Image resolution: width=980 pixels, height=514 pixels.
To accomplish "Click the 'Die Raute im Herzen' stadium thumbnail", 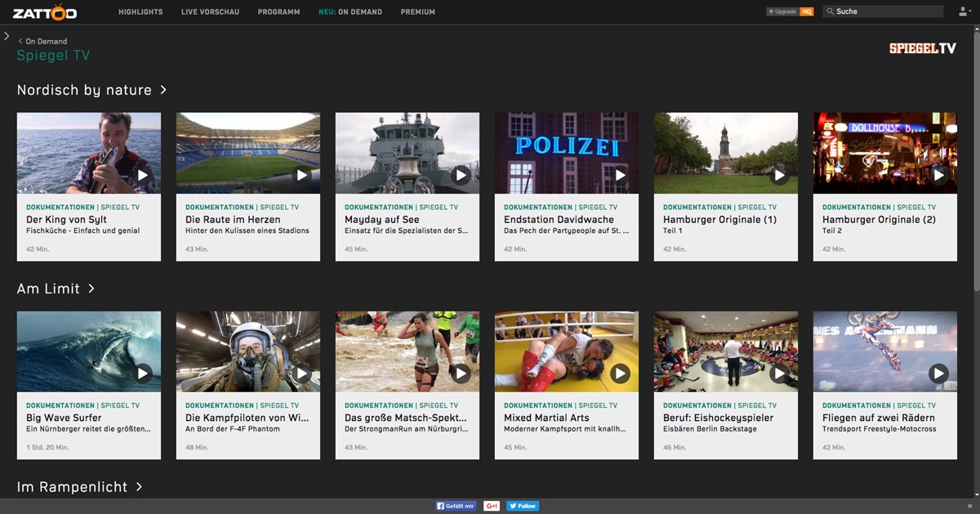I will [x=248, y=153].
